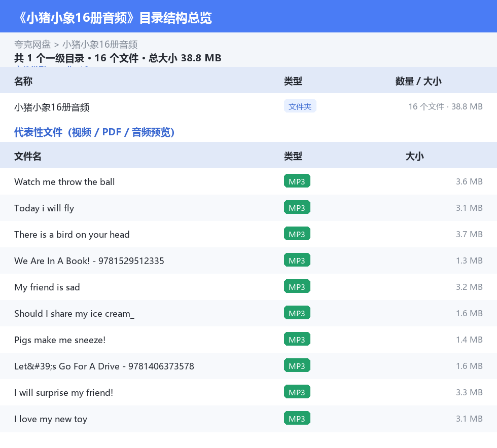Viewport: 497px width, 448px height.
Task: Click the MP3 badge for We Are In A Book!
Action: (297, 260)
